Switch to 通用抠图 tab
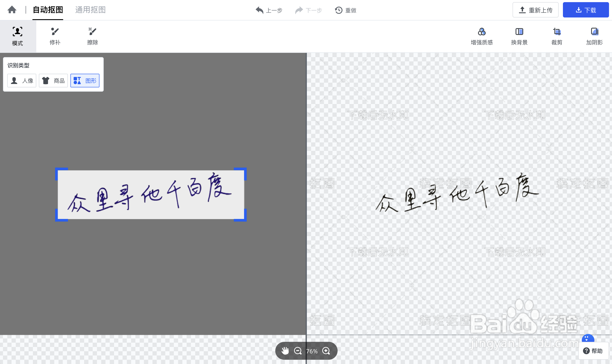 tap(90, 10)
